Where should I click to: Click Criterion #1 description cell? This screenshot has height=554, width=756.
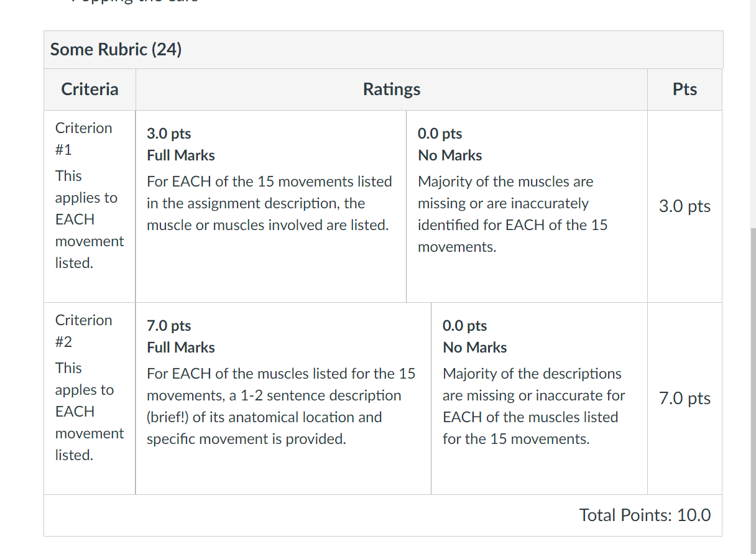tap(90, 206)
